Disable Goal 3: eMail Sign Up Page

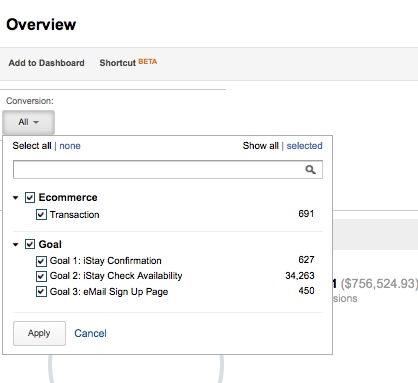click(41, 292)
